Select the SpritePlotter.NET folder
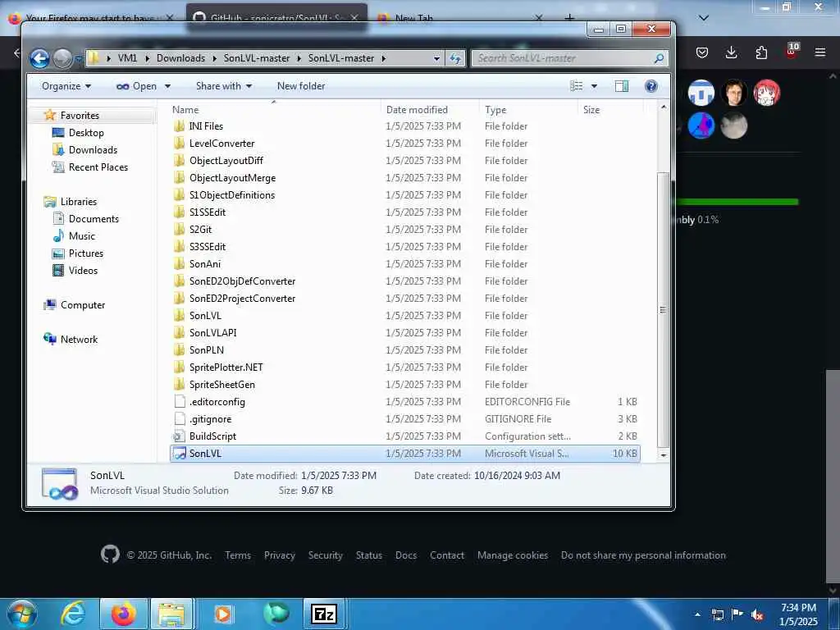 (226, 367)
